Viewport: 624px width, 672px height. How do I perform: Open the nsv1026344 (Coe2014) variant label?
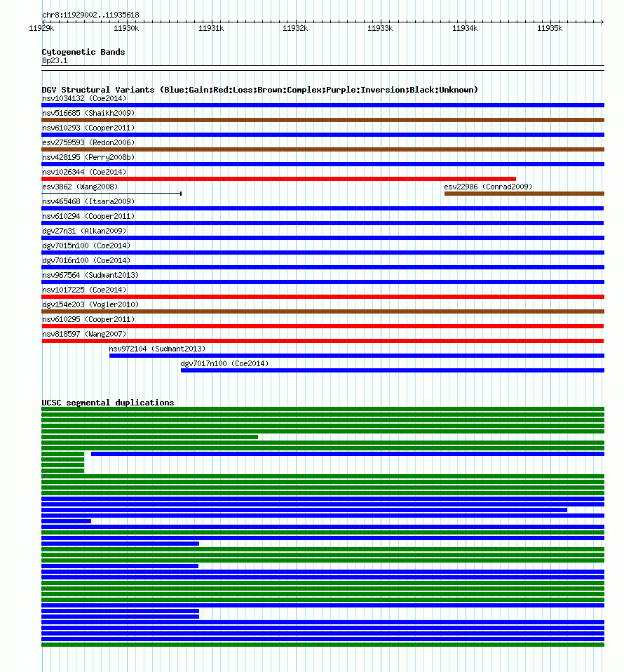coord(84,172)
